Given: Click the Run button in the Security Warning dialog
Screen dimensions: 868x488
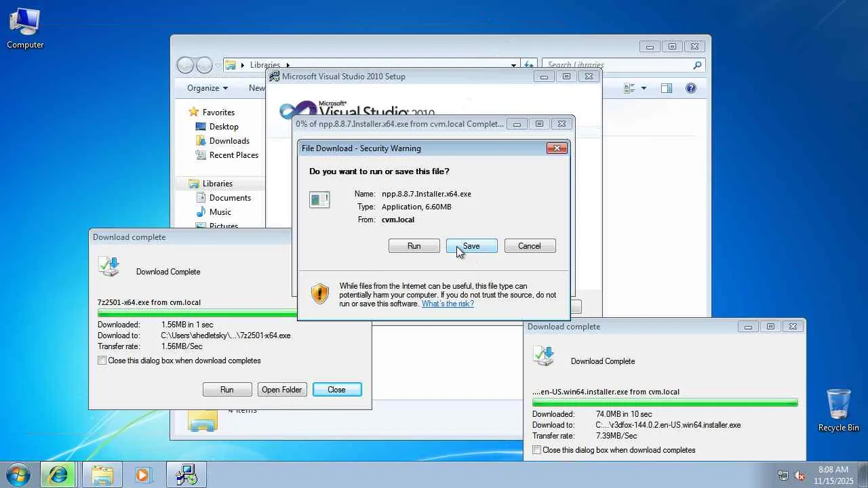Looking at the screenshot, I should tap(414, 246).
